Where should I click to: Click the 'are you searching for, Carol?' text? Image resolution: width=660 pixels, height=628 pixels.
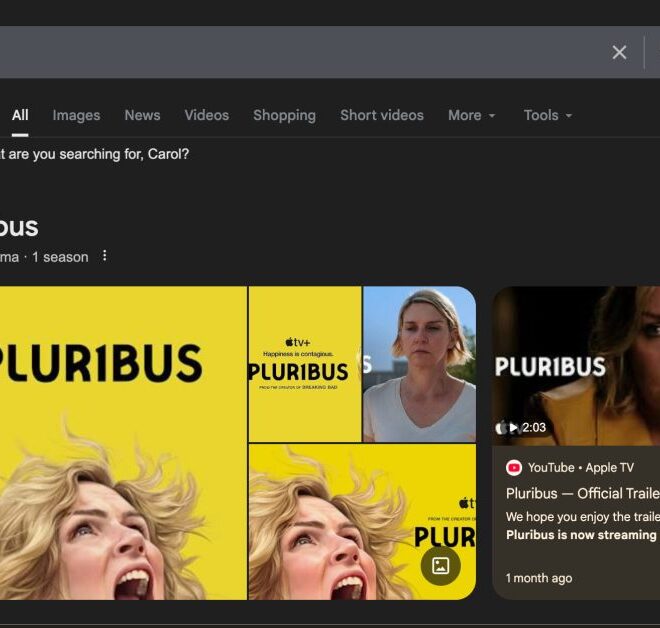(99, 154)
